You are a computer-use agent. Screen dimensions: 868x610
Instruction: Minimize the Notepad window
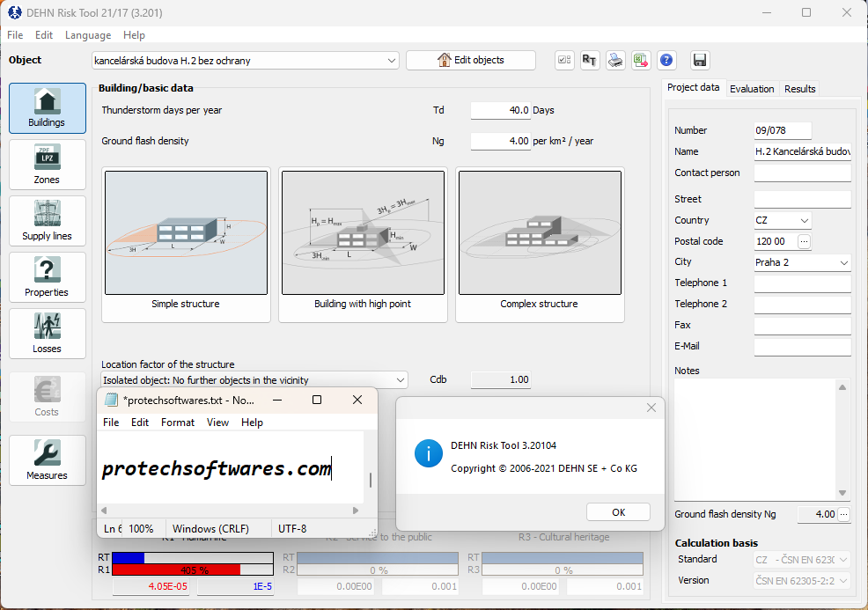[x=277, y=400]
